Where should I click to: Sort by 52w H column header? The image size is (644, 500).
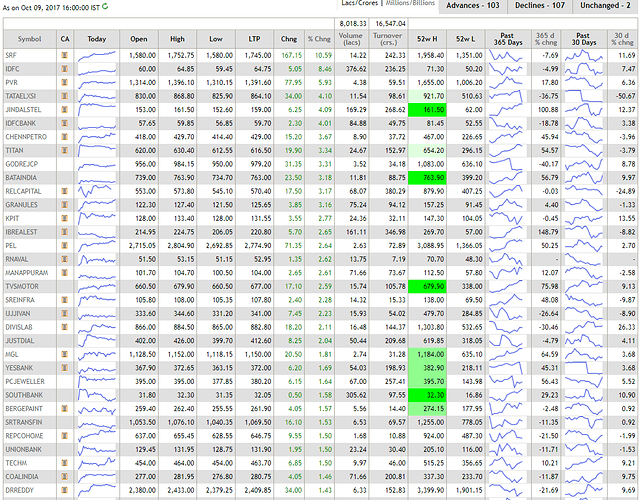coord(427,39)
